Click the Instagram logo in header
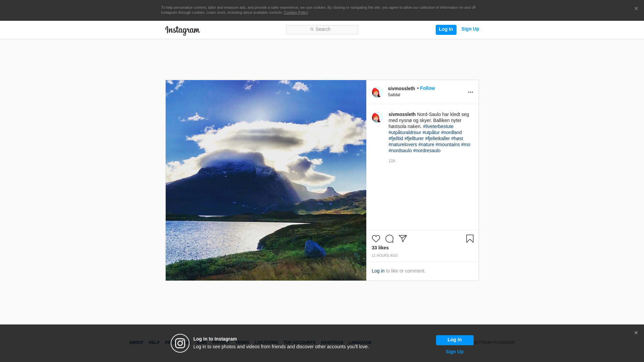The image size is (644, 362). click(x=182, y=31)
